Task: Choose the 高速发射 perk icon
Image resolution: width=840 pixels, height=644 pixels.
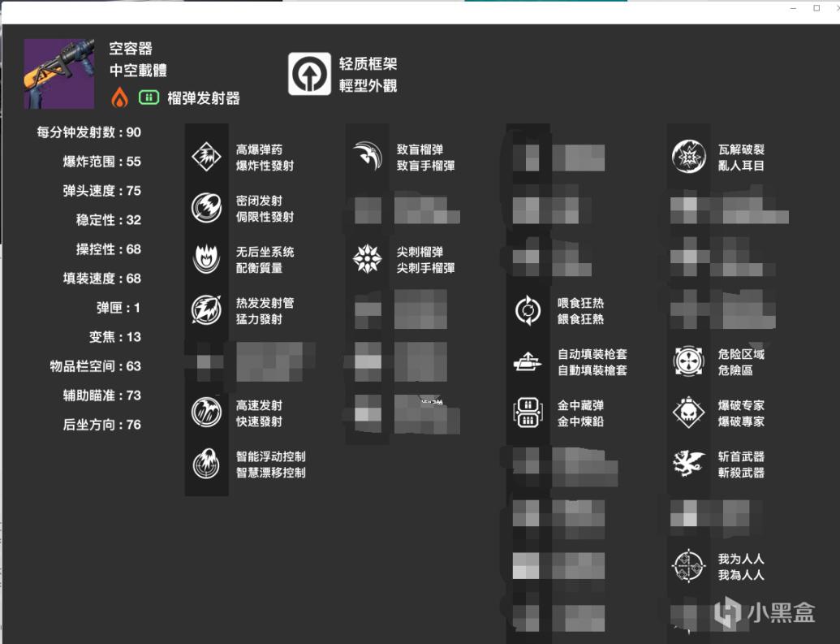Action: (x=206, y=413)
